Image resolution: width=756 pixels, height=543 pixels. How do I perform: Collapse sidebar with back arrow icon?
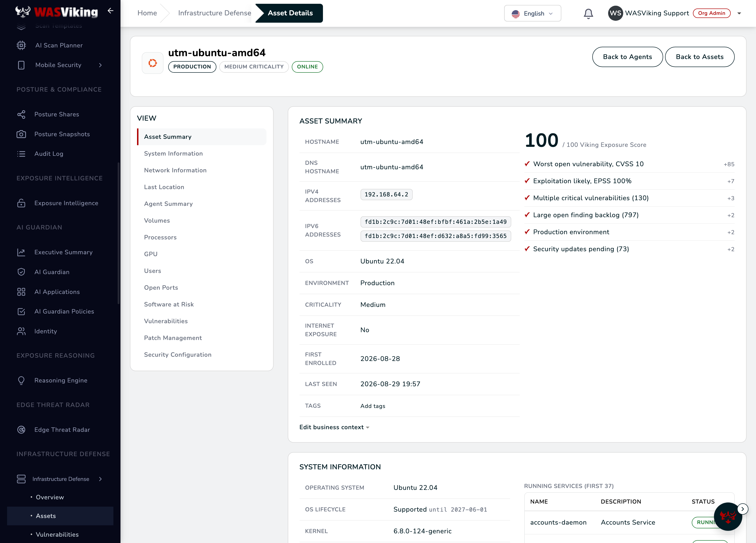110,11
